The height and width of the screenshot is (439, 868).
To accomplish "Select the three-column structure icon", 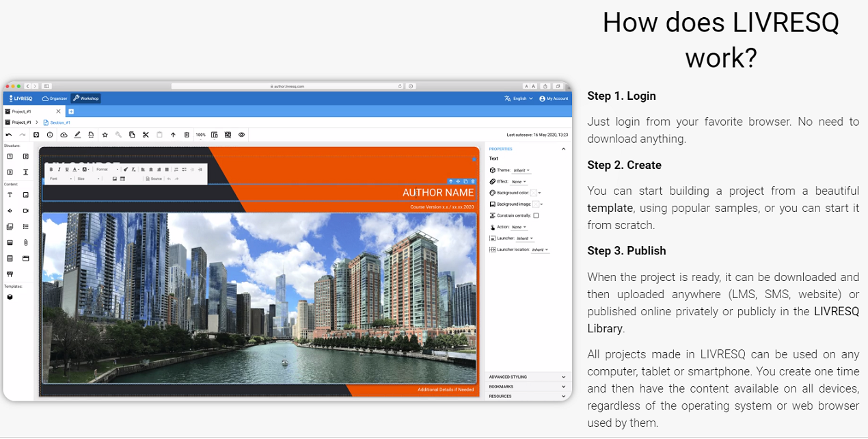I will tap(10, 172).
